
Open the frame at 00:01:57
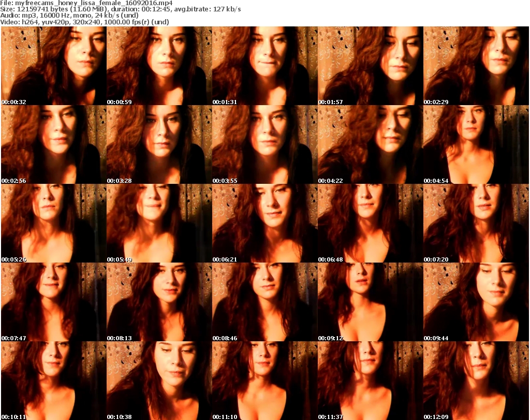371,66
